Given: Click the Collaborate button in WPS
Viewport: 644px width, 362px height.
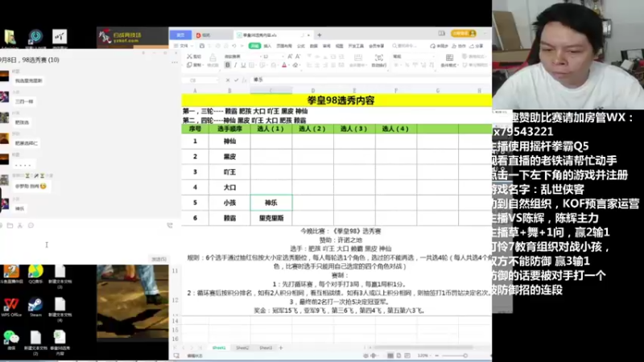Looking at the screenshot, I should (460, 46).
